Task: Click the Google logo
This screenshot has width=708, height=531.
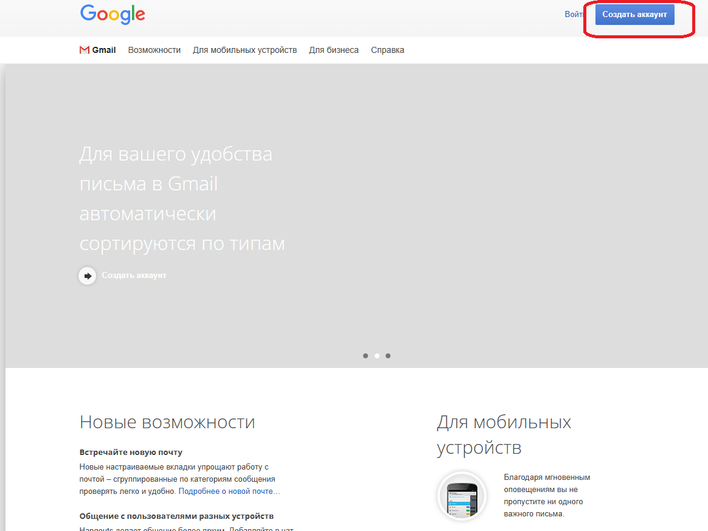Action: 112,14
